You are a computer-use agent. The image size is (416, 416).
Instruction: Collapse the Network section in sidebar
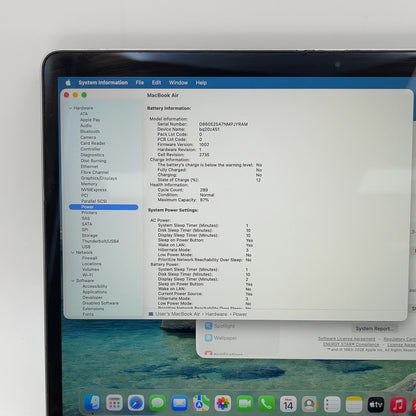(x=72, y=253)
